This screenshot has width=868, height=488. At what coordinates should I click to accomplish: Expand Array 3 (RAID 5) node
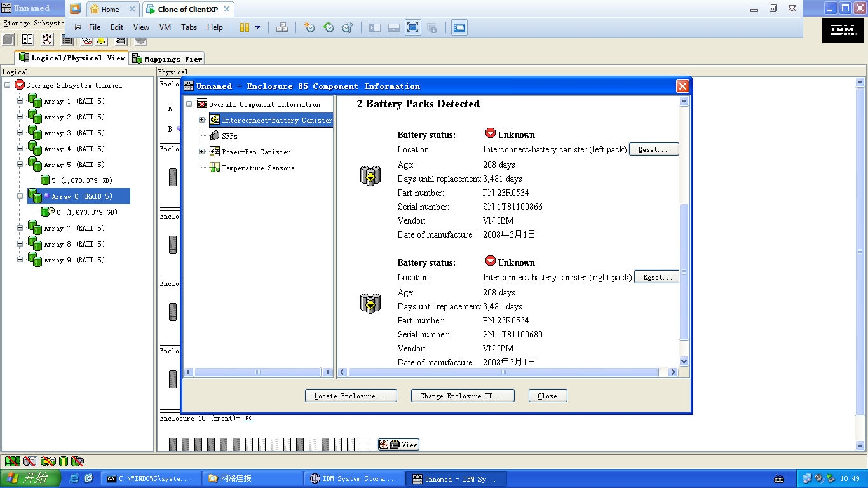tap(20, 132)
